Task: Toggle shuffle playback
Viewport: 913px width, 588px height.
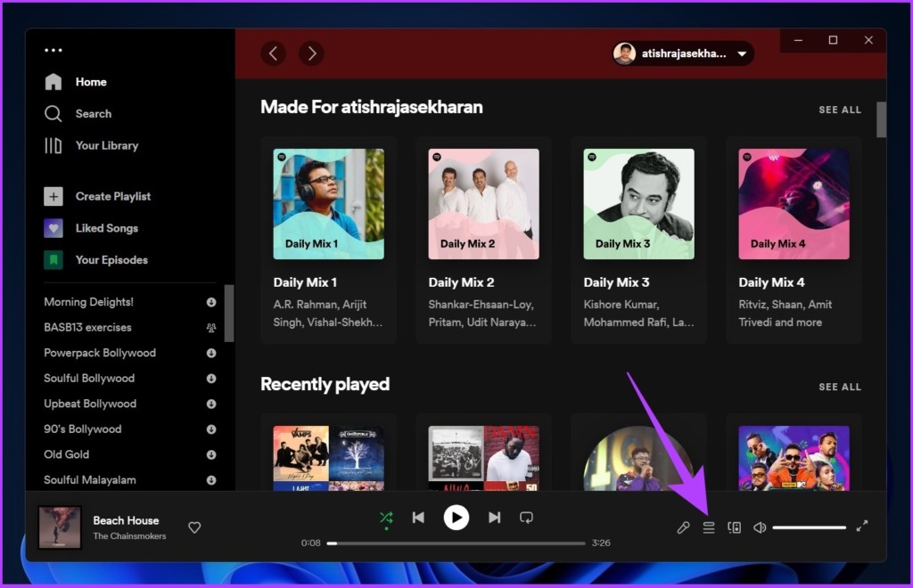Action: coord(386,518)
